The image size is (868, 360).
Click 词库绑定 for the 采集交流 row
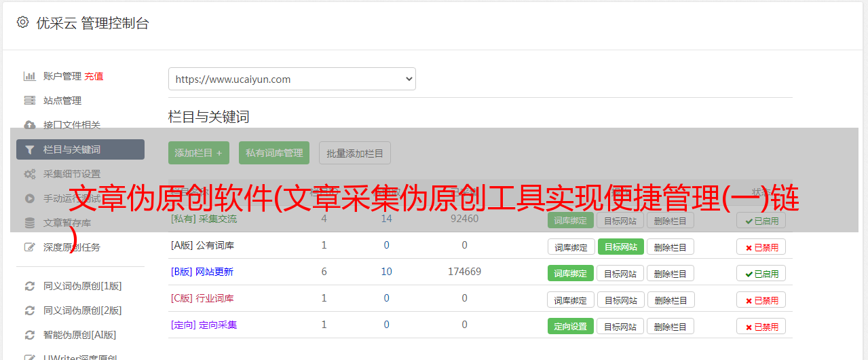click(x=571, y=220)
